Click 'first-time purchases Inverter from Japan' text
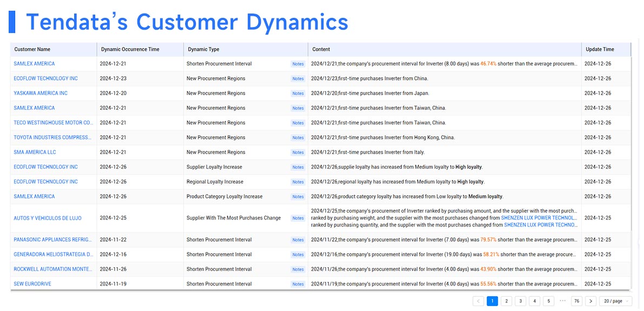The image size is (644, 311). [x=384, y=93]
